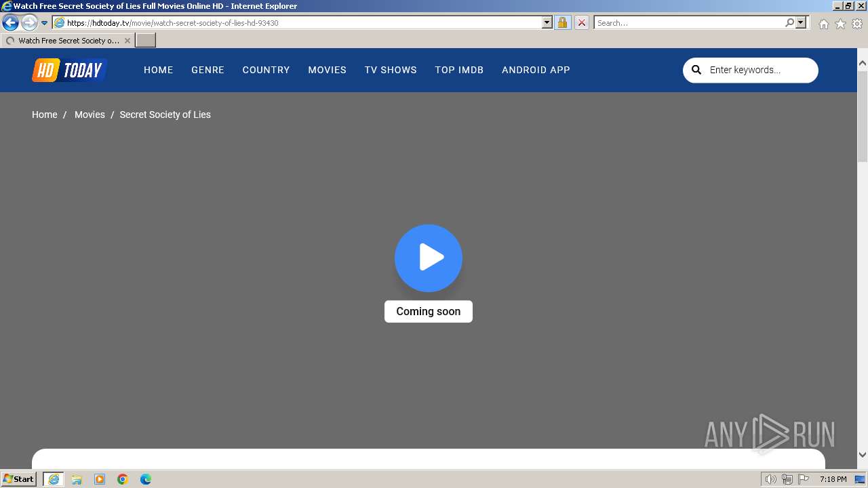Click Secret Society of Lies breadcrumb

(165, 115)
